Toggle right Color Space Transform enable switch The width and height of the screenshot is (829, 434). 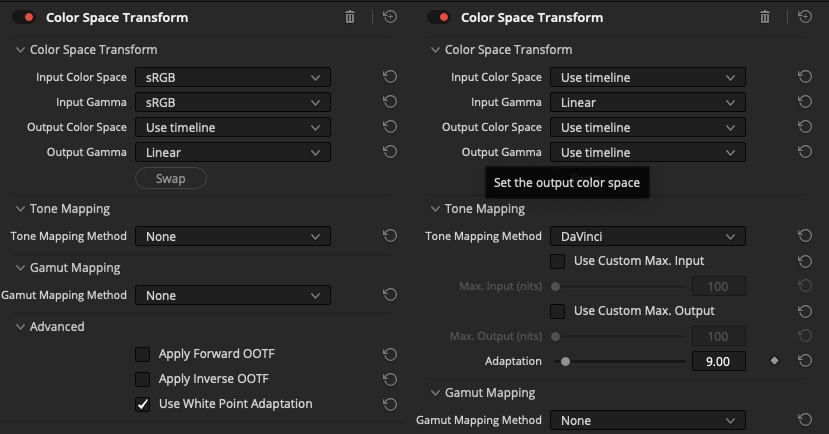[x=439, y=17]
